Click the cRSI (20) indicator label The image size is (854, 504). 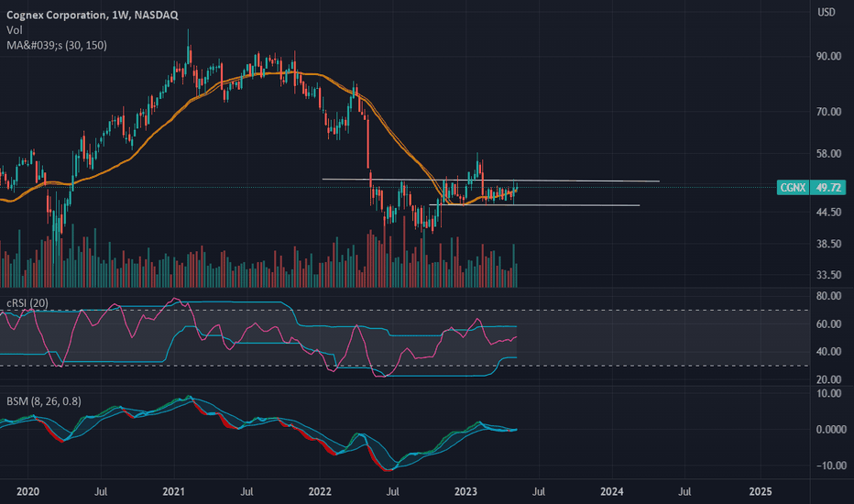click(27, 303)
